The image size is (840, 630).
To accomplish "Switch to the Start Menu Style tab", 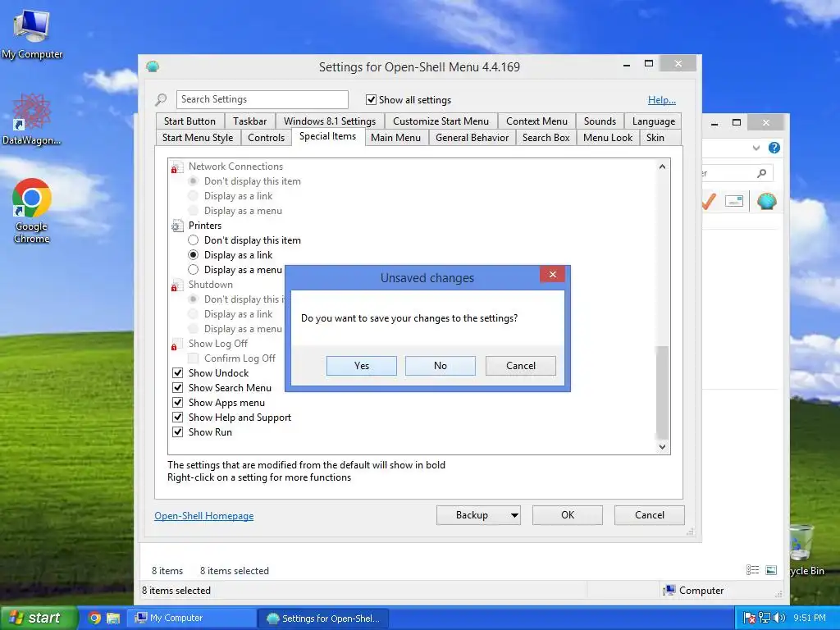I will click(198, 138).
